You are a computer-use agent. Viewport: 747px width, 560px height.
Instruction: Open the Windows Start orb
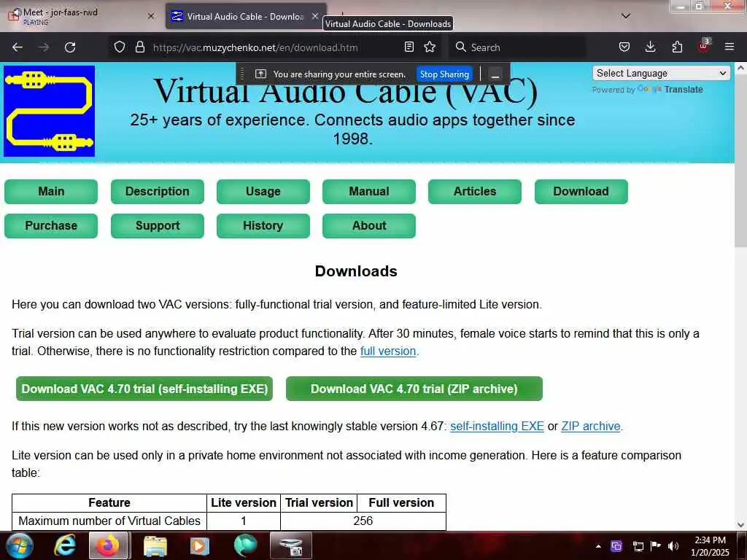[x=20, y=545]
